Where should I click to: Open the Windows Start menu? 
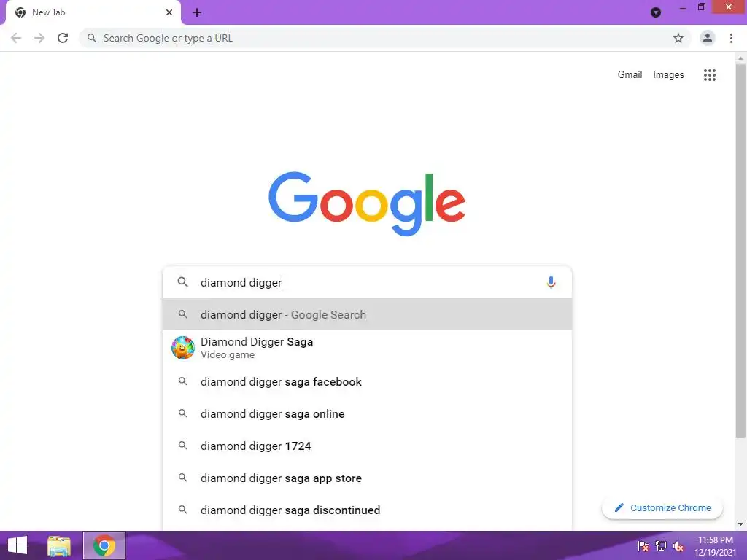18,545
